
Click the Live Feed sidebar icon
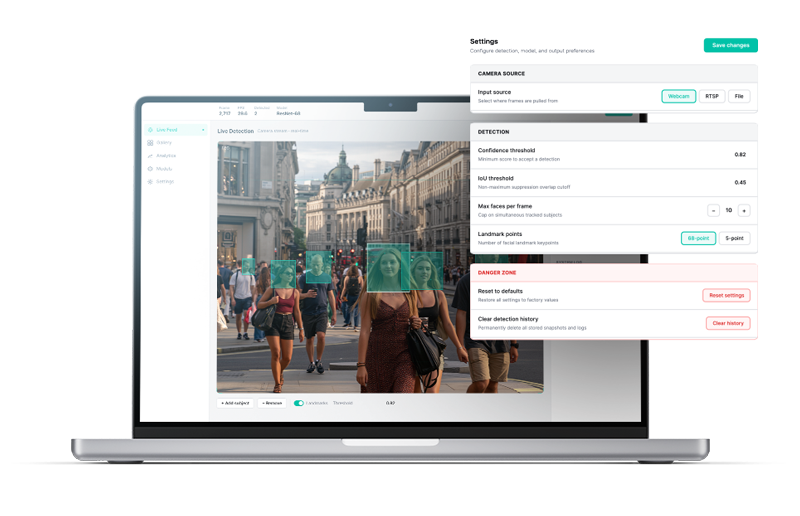click(x=150, y=130)
